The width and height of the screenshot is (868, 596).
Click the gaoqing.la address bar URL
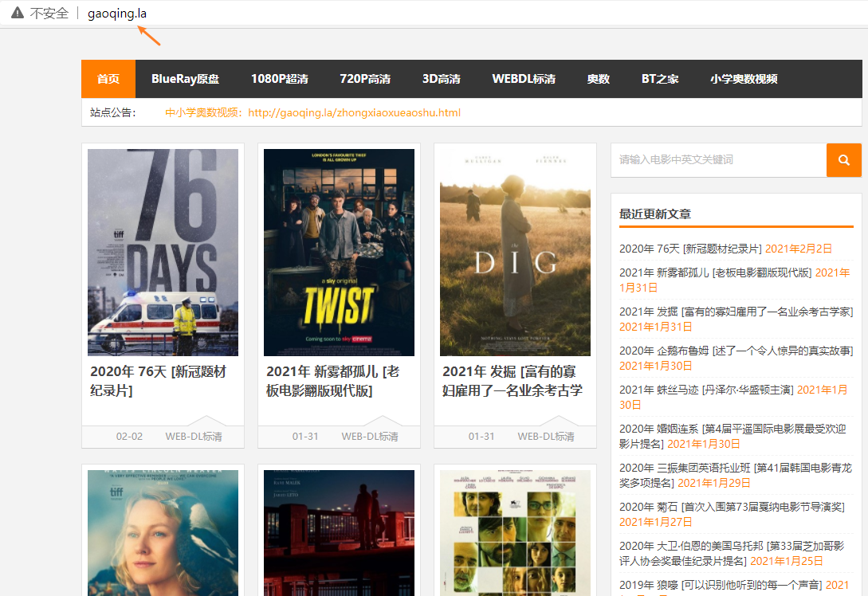click(x=117, y=13)
